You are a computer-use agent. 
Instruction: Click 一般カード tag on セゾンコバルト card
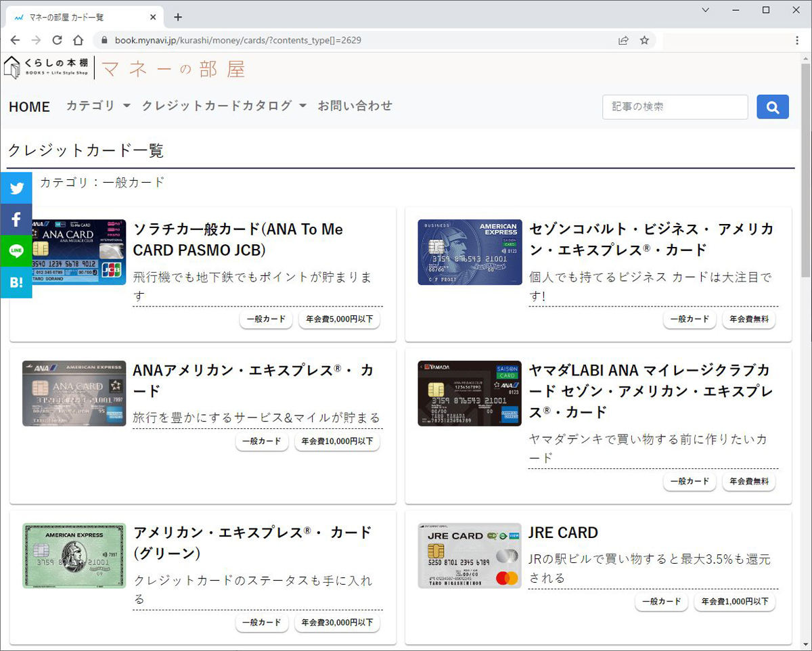click(690, 319)
